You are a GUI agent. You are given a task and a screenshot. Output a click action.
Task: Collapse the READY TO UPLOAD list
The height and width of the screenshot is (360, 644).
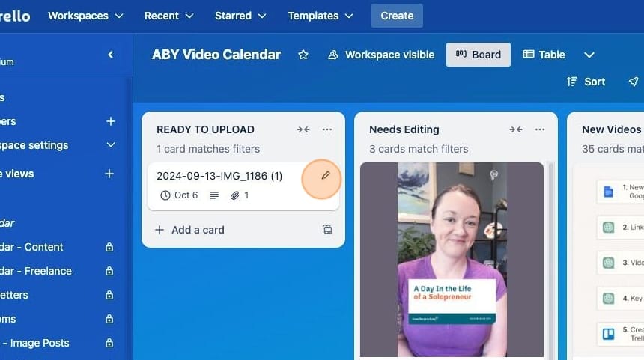pos(303,129)
